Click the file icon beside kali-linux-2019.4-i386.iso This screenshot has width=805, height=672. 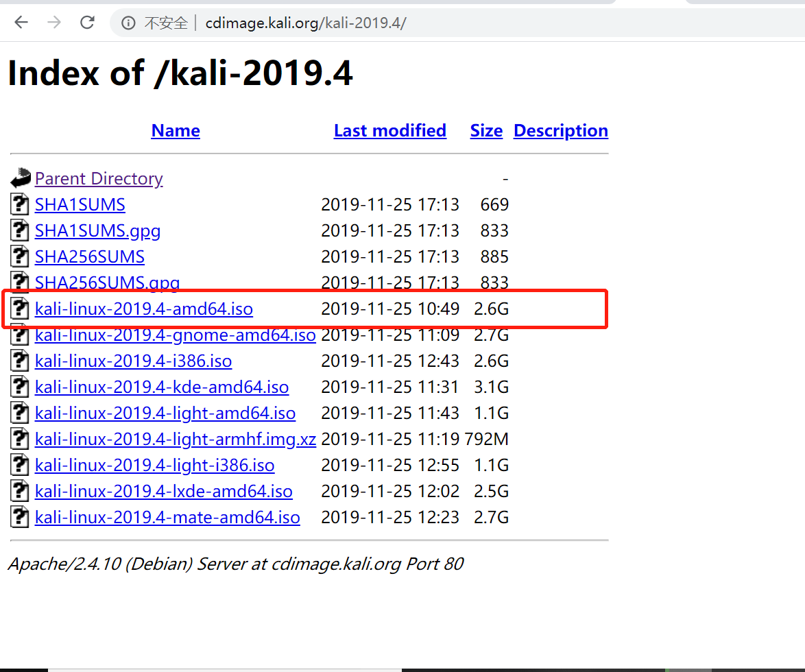pyautogui.click(x=19, y=361)
